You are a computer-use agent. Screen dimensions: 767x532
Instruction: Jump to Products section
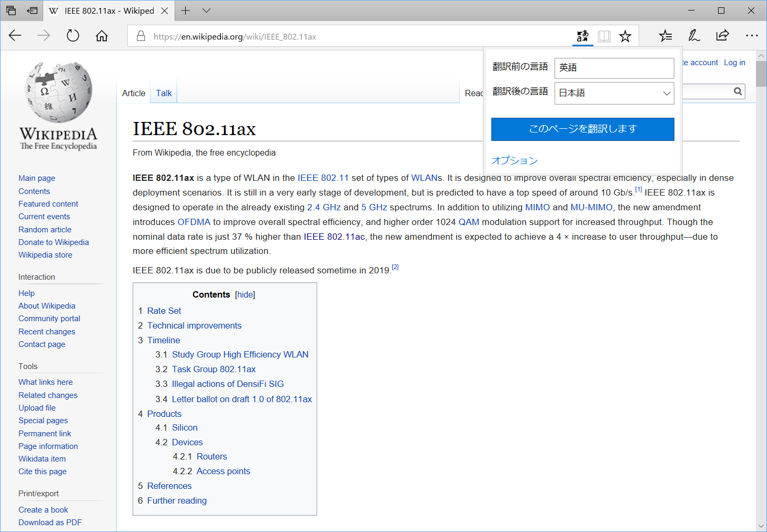pyautogui.click(x=164, y=414)
